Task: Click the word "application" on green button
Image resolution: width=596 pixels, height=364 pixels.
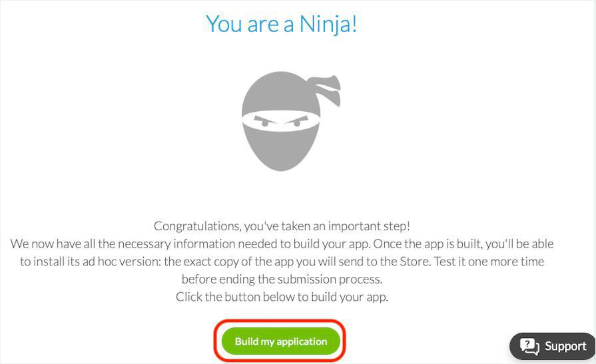Action: pos(302,341)
